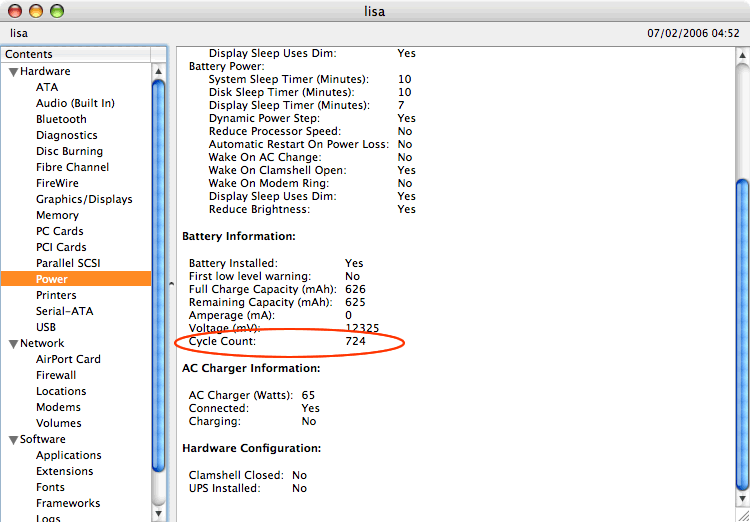Open Parallel SCSI information
This screenshot has width=750, height=522.
tap(68, 263)
